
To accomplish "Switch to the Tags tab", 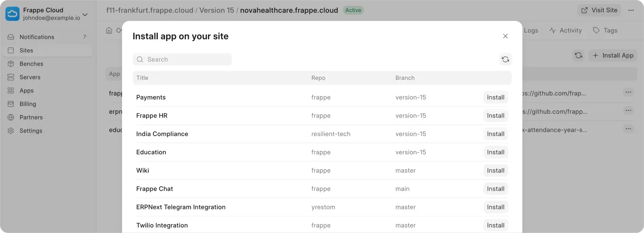I will (605, 31).
